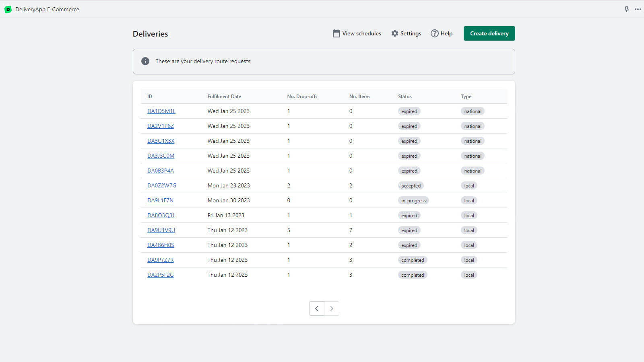Click items count 7 in DA9U1V9U row
644x362 pixels.
(x=351, y=230)
